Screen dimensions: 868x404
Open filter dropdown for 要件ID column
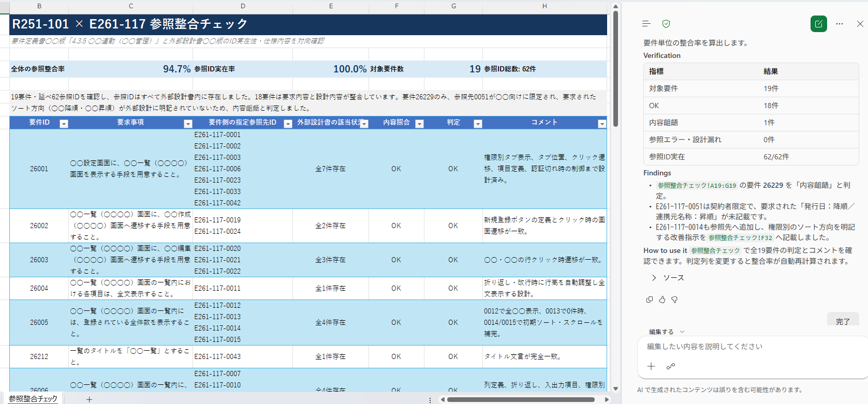(x=64, y=124)
